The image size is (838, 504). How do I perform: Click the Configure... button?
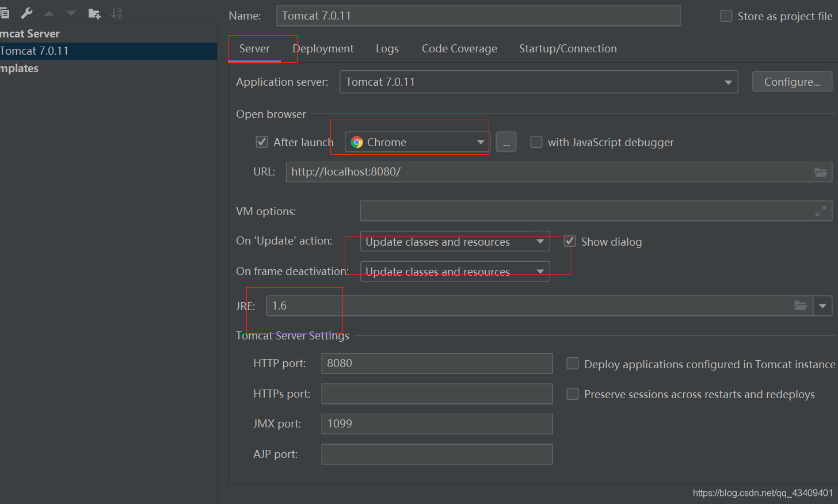(792, 82)
